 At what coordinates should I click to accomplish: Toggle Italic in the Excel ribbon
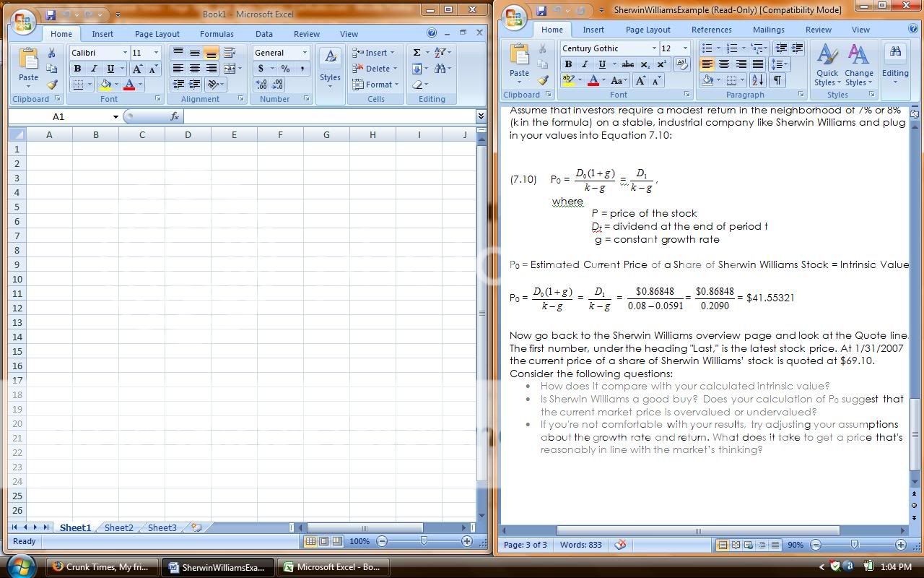click(x=94, y=69)
